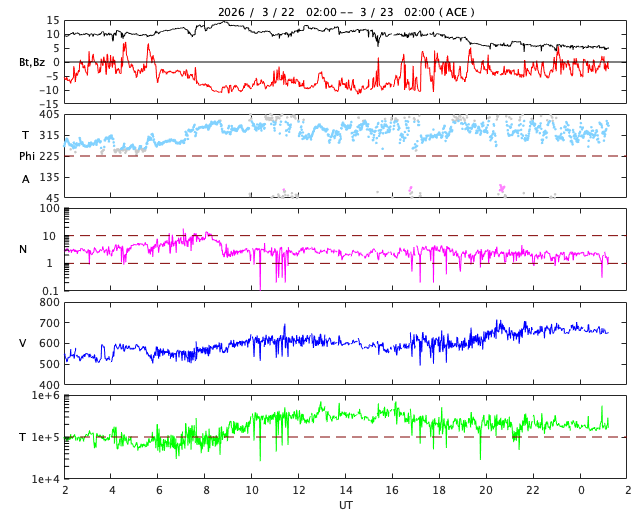Click the 1e+6 temperature axis tick
Viewport: 640px width, 512px height.
click(x=45, y=396)
